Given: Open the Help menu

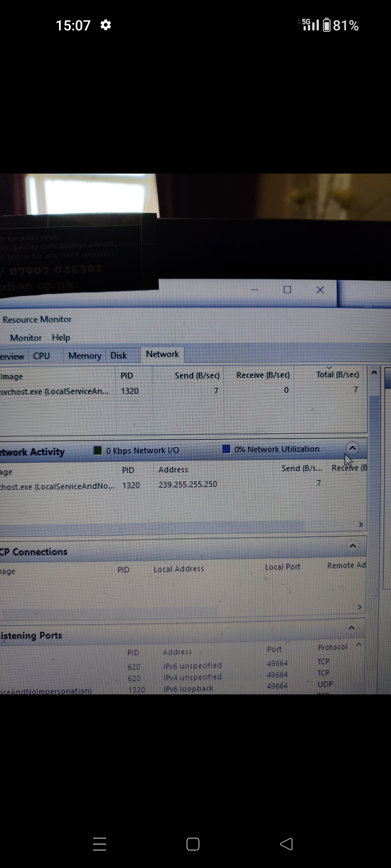Looking at the screenshot, I should pos(61,337).
